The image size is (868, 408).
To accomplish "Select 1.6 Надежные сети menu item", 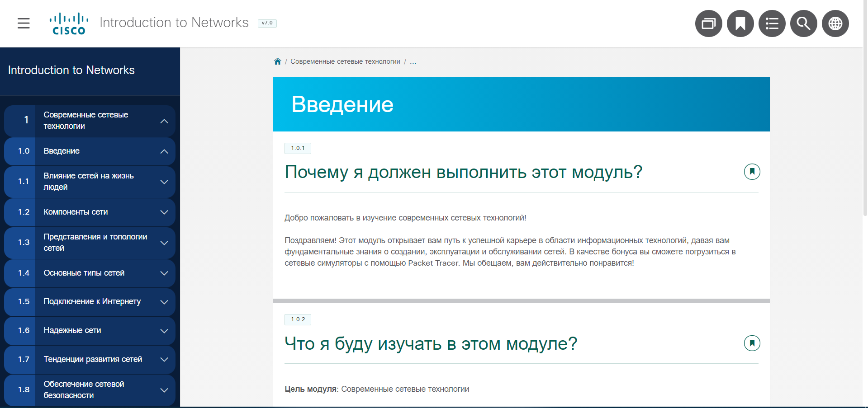I will tap(72, 330).
